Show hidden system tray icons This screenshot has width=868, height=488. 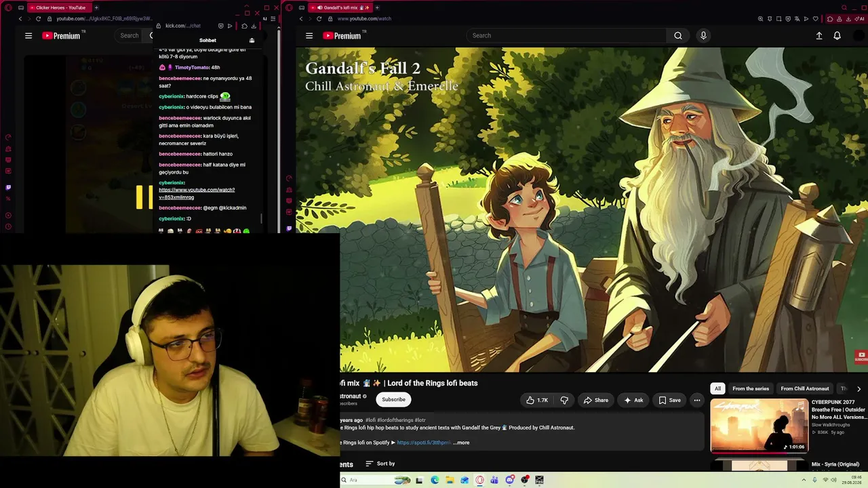(804, 480)
